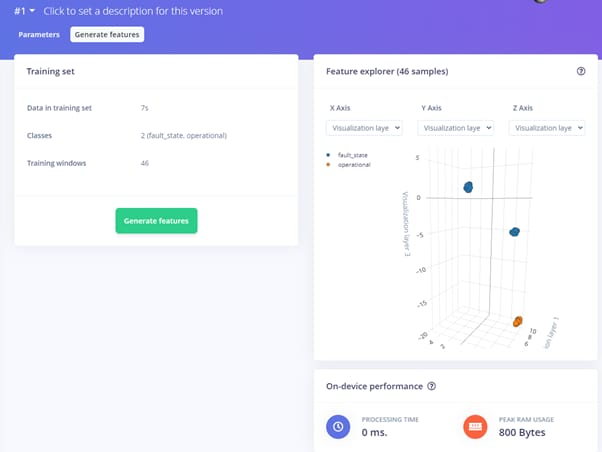The width and height of the screenshot is (602, 452).
Task: Open the Z Axis dropdown
Action: [x=546, y=128]
